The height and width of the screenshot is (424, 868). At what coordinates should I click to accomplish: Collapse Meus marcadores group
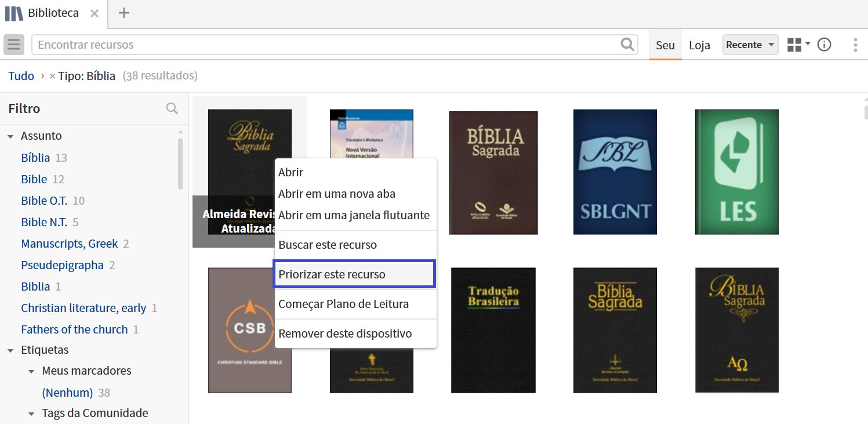(31, 371)
